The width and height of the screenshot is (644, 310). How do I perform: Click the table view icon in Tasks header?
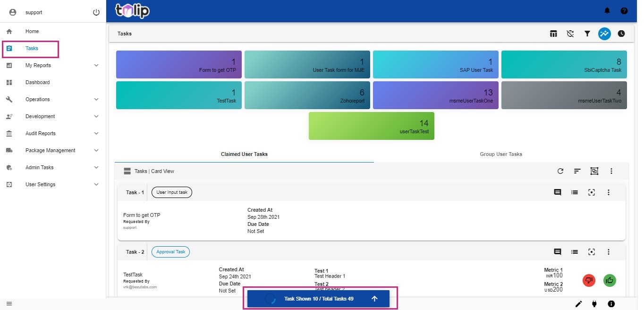point(553,34)
